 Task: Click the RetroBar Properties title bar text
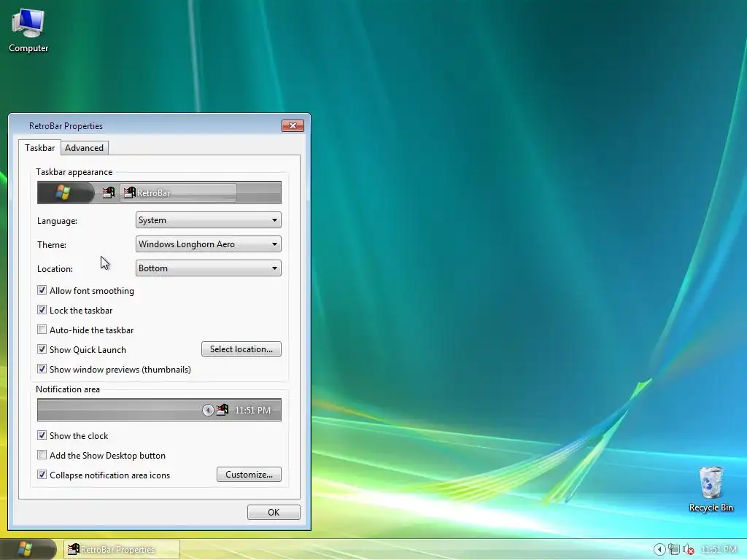point(66,125)
